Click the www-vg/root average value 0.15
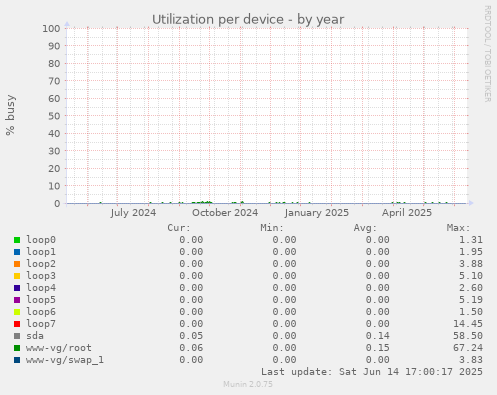This screenshot has height=395, width=497. click(x=377, y=348)
